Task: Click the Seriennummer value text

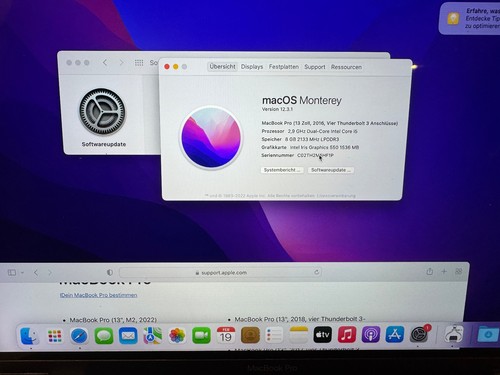Action: click(x=315, y=155)
